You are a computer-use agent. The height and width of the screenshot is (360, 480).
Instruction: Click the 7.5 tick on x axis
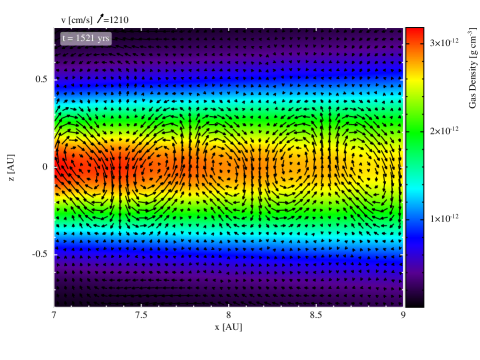(x=141, y=315)
